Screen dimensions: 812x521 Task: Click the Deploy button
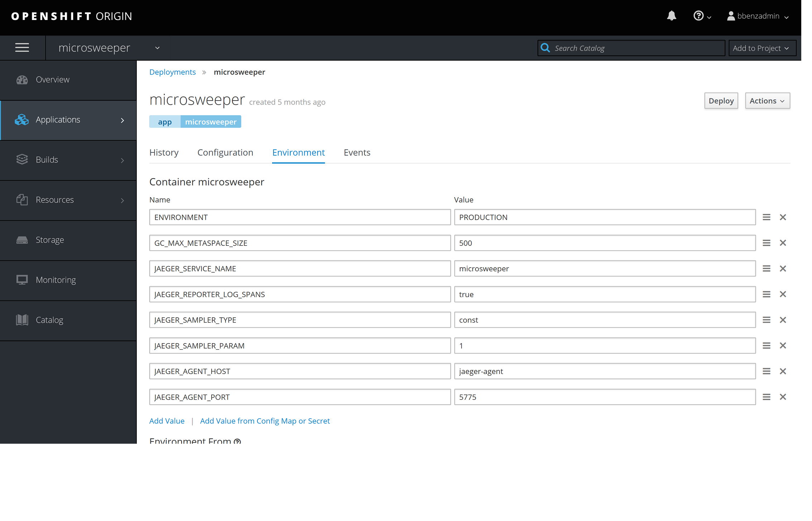[x=721, y=101]
